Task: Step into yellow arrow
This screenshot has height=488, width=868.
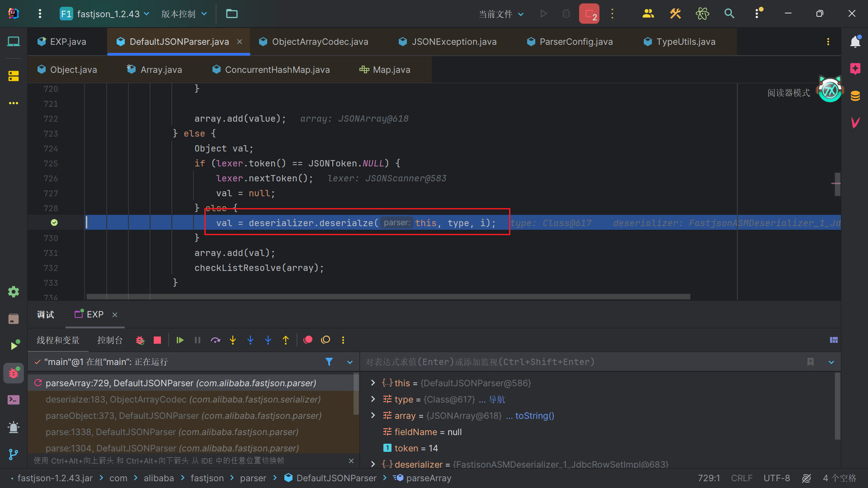Action: pos(233,340)
